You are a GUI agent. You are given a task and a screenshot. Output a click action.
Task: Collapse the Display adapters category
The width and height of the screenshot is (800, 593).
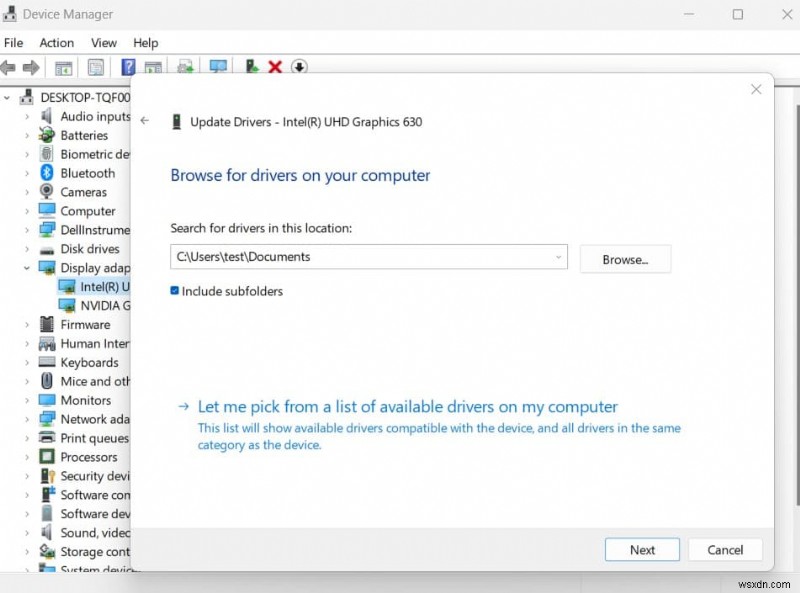click(x=28, y=267)
